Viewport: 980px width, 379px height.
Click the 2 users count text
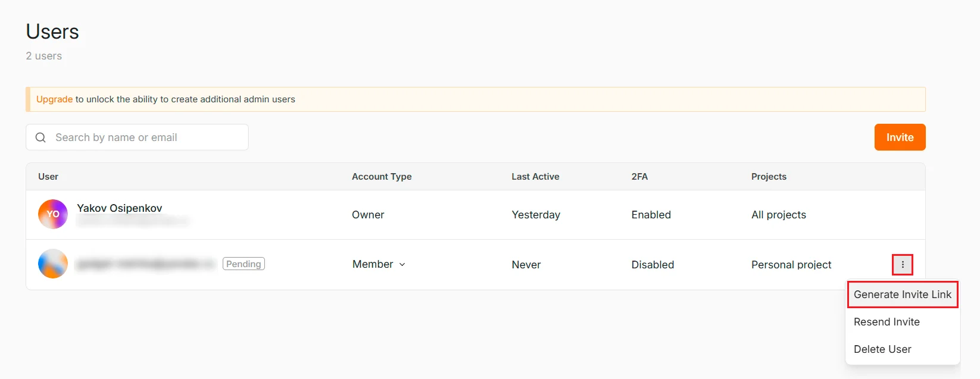(43, 56)
